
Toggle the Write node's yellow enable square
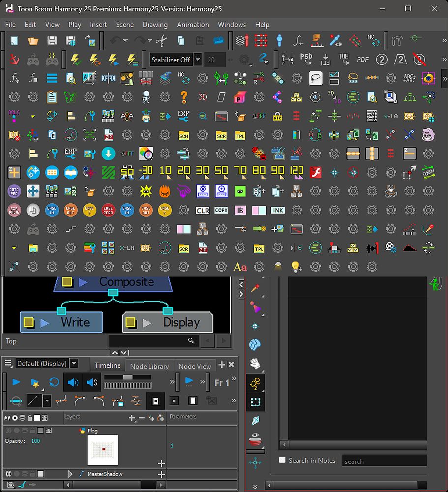click(29, 323)
